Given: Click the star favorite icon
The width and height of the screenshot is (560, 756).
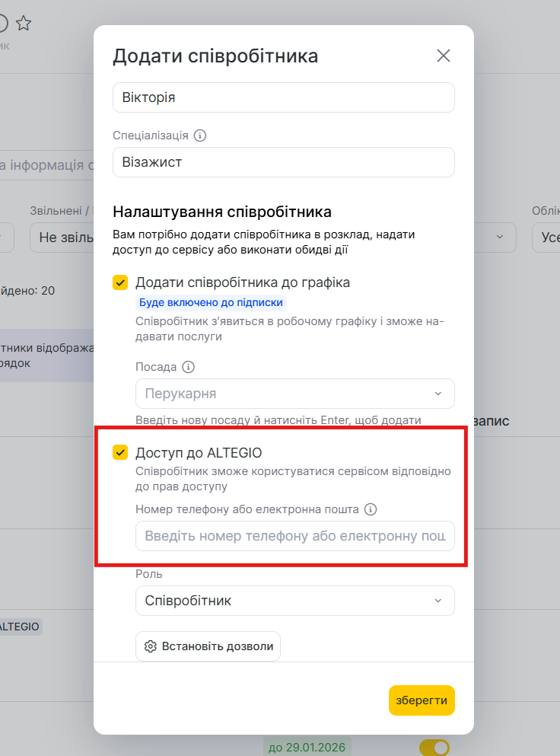Looking at the screenshot, I should (x=24, y=24).
